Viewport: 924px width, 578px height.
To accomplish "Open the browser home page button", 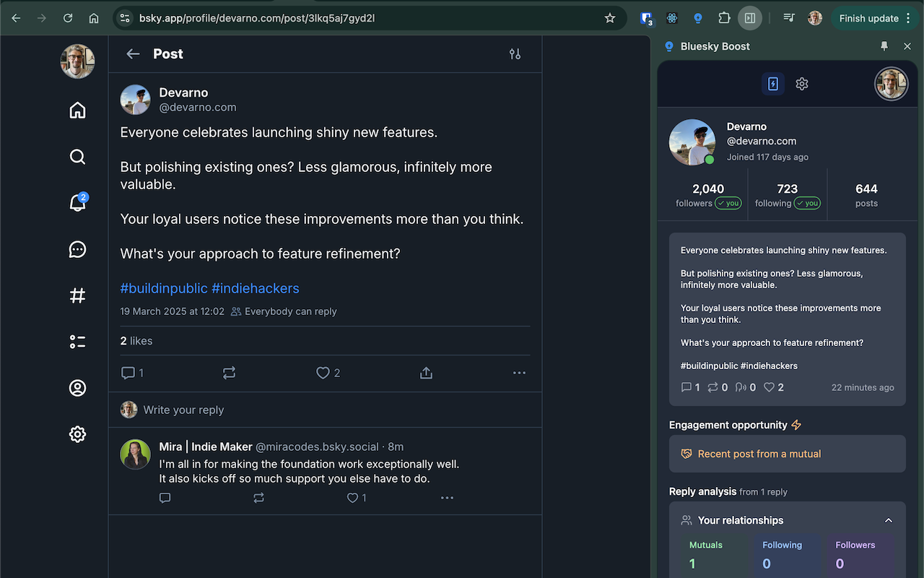I will click(x=94, y=18).
